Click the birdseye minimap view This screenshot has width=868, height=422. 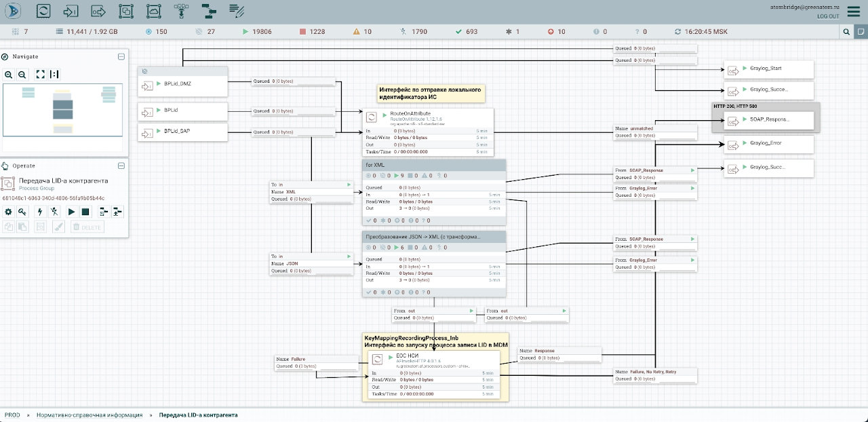pyautogui.click(x=62, y=109)
